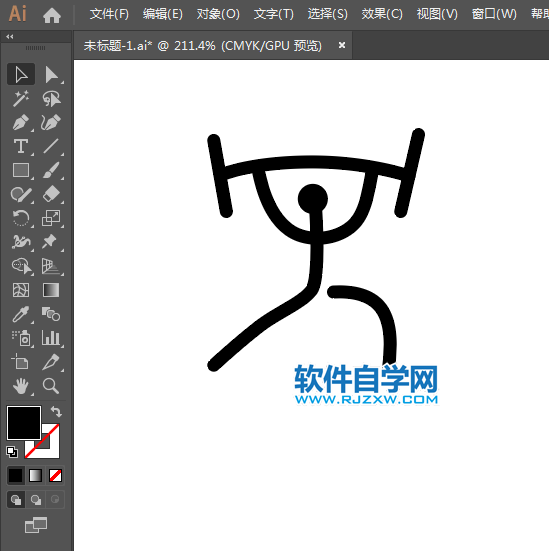Viewport: 549px width, 551px height.
Task: Reset to default fill and stroke
Action: (12, 452)
